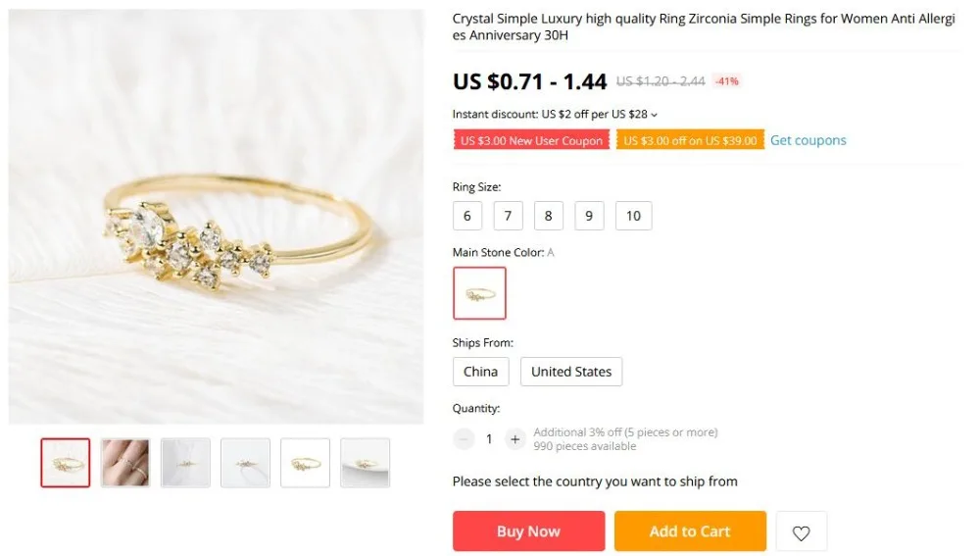This screenshot has width=980, height=556.
Task: Expand the Instant discount chevron
Action: pos(655,115)
